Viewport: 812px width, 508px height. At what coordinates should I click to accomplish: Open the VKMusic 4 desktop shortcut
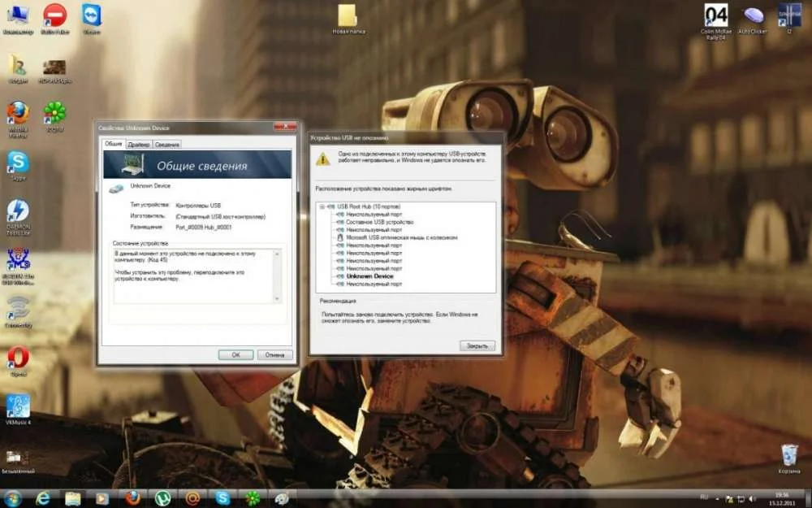coord(18,408)
